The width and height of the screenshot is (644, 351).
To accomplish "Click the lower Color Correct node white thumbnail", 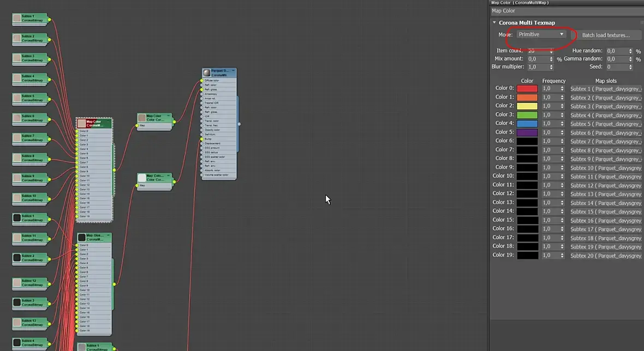I will pyautogui.click(x=142, y=178).
